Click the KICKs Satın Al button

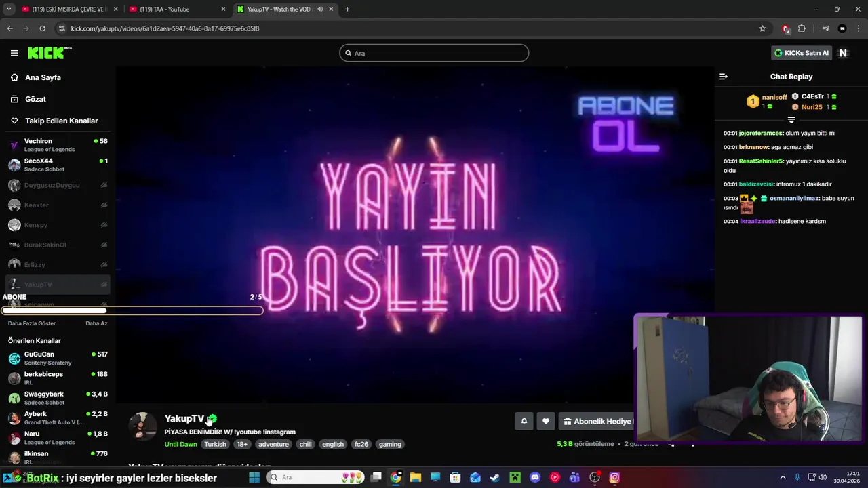click(x=802, y=53)
